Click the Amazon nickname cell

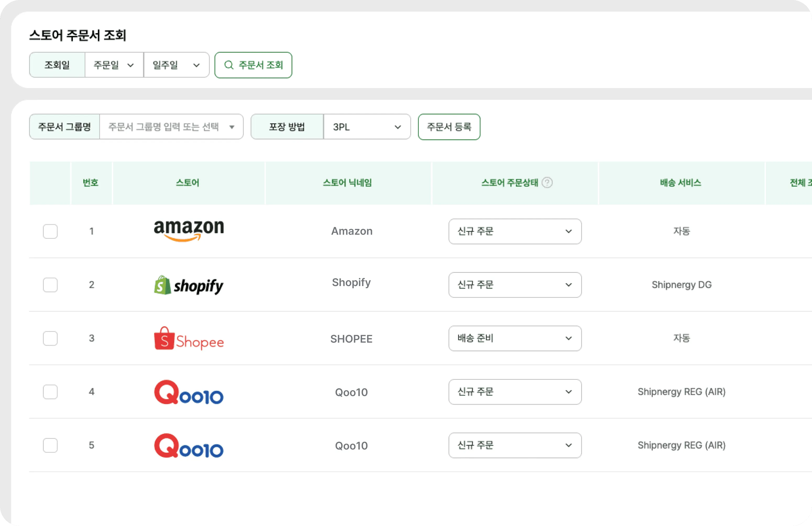point(352,231)
